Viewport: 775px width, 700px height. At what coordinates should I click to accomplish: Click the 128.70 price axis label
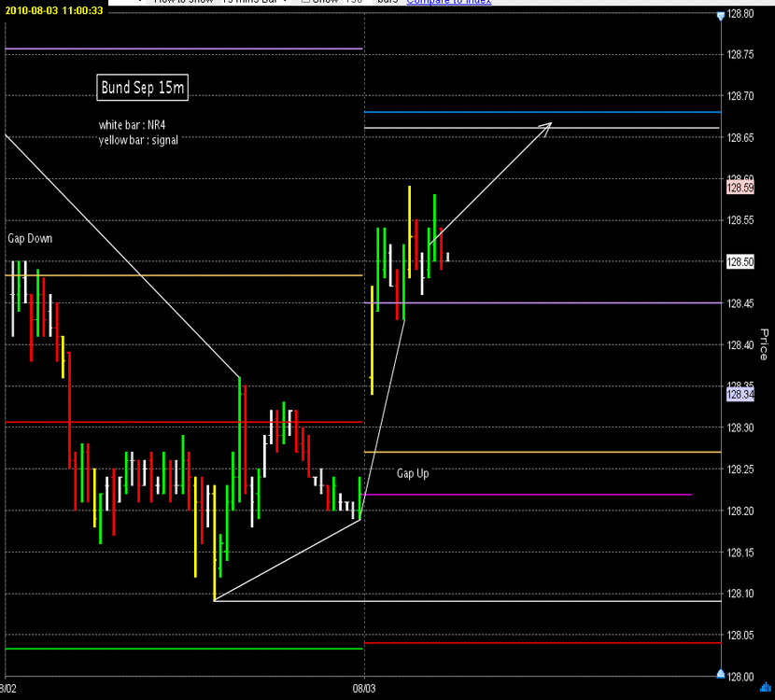(x=740, y=96)
